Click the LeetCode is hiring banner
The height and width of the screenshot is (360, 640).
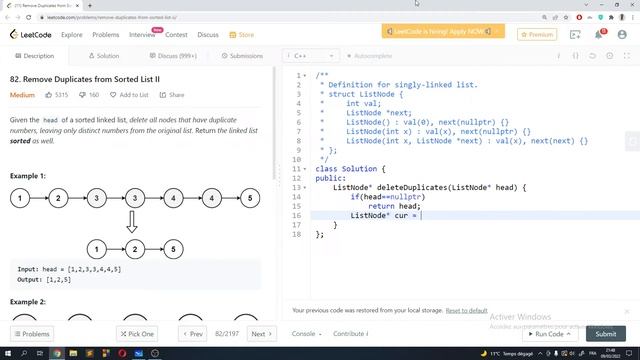(443, 31)
